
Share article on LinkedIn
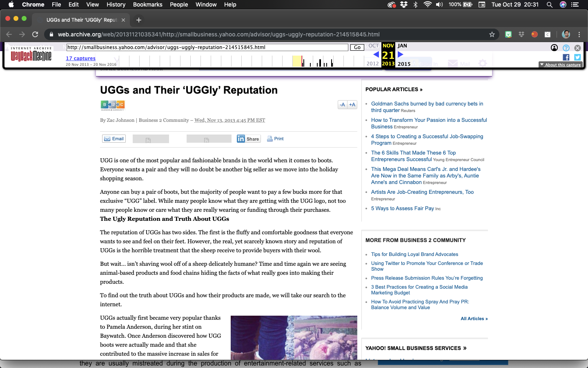[248, 139]
